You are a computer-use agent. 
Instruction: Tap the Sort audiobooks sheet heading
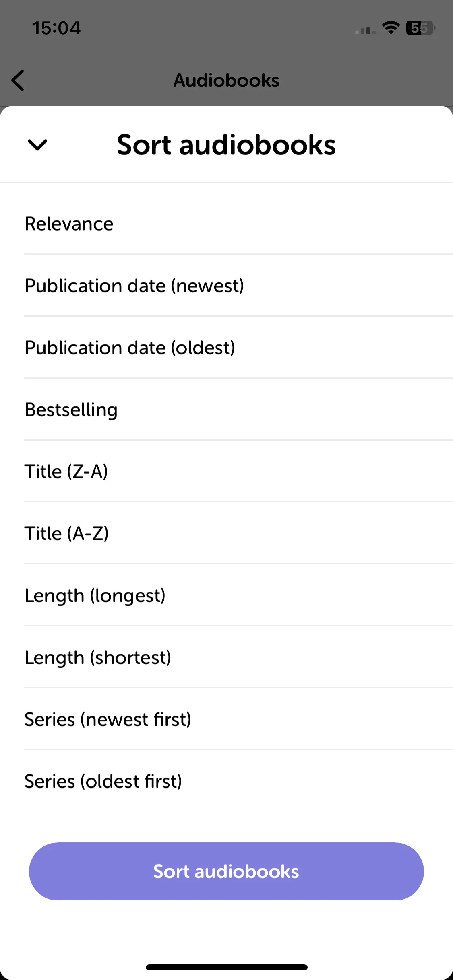[x=226, y=145]
